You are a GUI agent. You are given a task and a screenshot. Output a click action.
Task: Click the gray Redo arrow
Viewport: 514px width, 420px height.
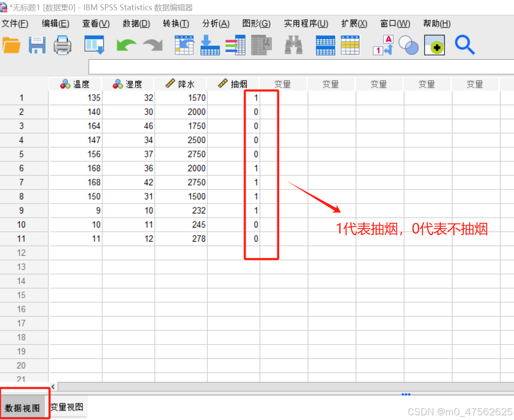[153, 45]
